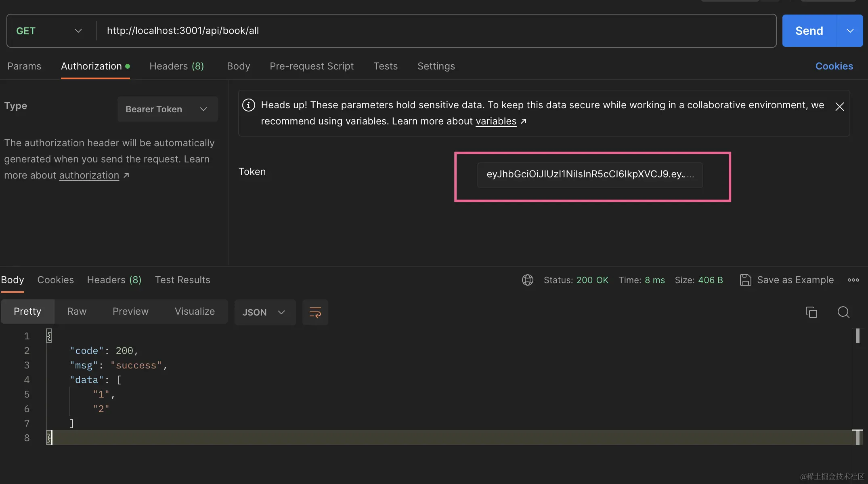Switch to the Headers (8) request tab
This screenshot has height=484, width=868.
pos(176,66)
